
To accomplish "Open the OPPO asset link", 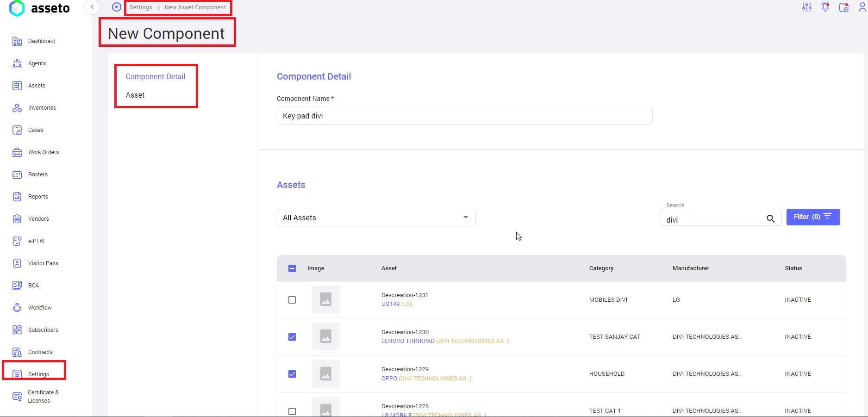I will [389, 378].
